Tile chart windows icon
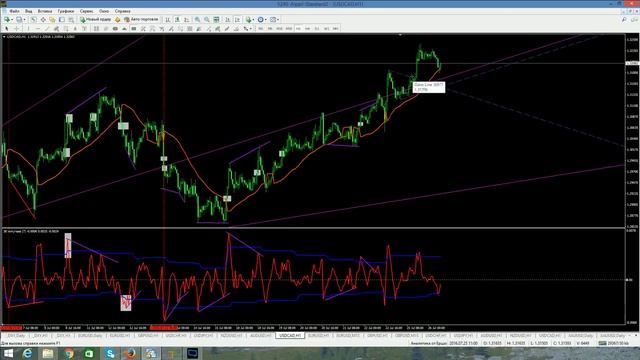The image size is (640, 360). [216, 19]
